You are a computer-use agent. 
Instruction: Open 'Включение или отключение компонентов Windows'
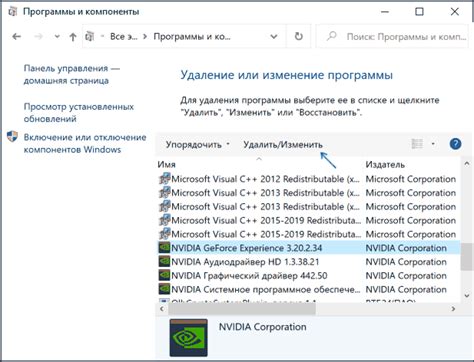(85, 143)
